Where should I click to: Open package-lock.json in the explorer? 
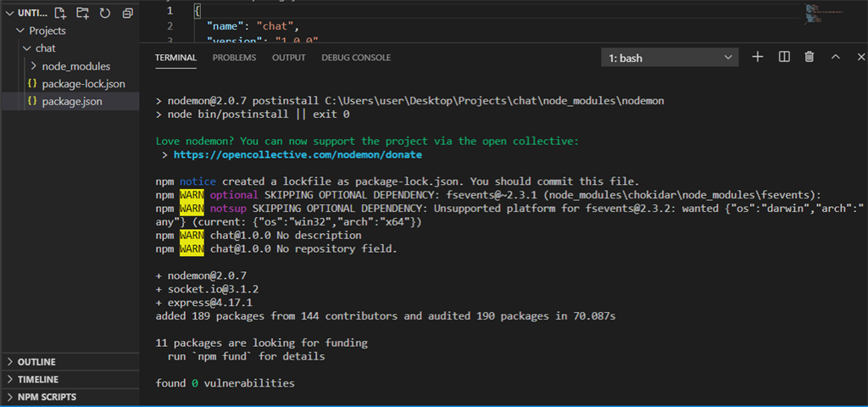pos(83,84)
